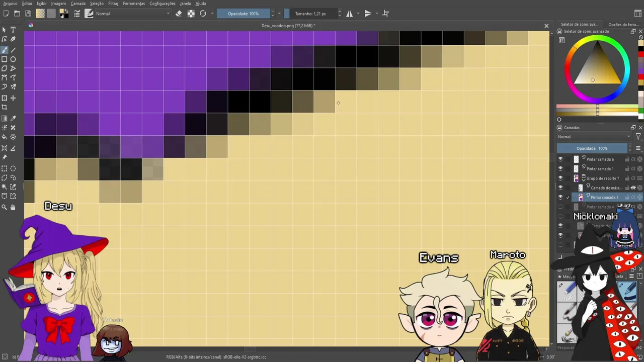
Task: Switch to the Opções da ferramenta tab
Action: (x=623, y=24)
